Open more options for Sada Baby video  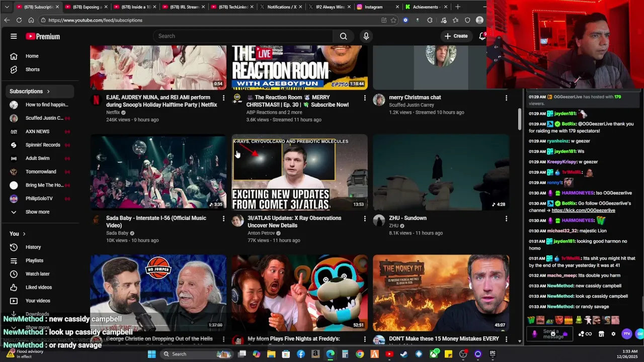tap(223, 219)
